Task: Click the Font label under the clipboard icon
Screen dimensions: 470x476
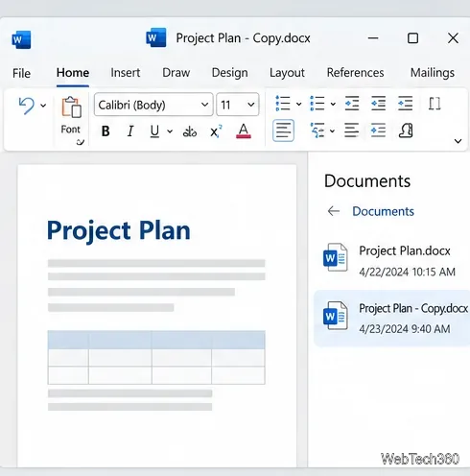Action: coord(70,130)
